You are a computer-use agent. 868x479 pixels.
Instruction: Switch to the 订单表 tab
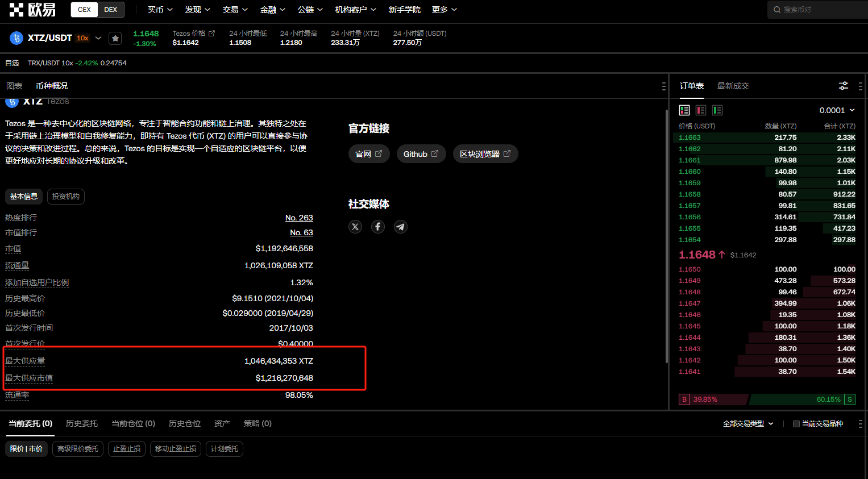(692, 86)
